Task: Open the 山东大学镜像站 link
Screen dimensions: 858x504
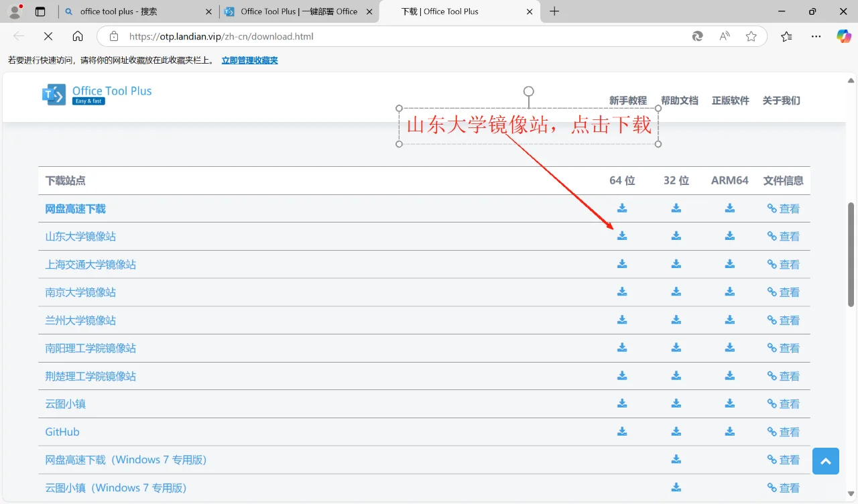Action: point(80,237)
